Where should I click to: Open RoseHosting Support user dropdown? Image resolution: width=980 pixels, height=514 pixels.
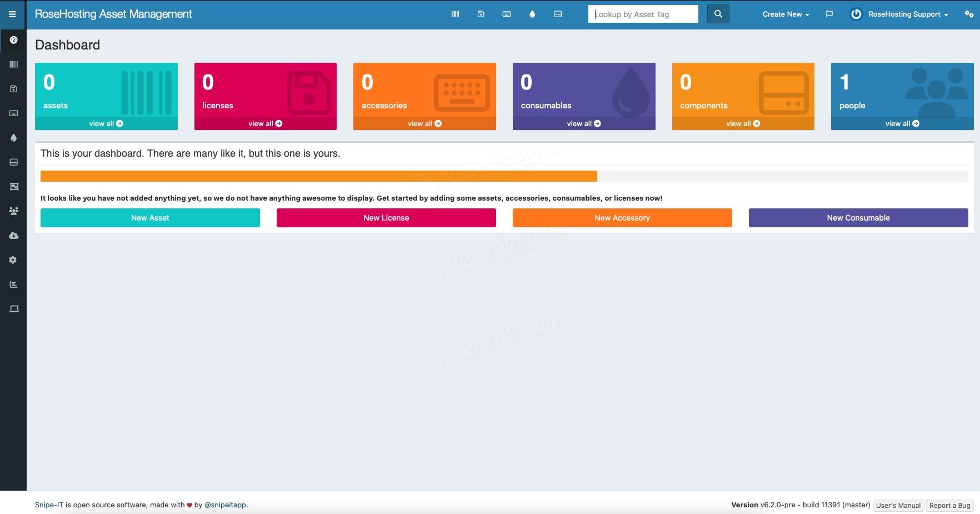pos(907,14)
